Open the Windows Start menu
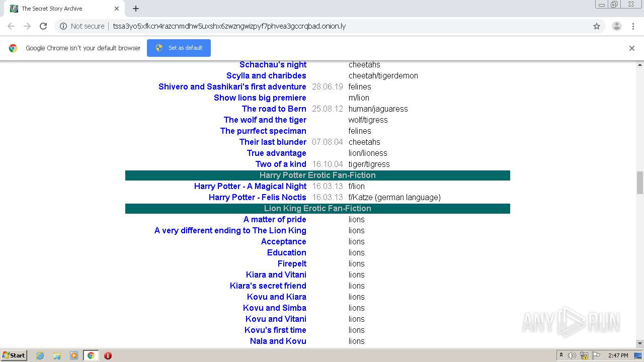 (x=14, y=355)
